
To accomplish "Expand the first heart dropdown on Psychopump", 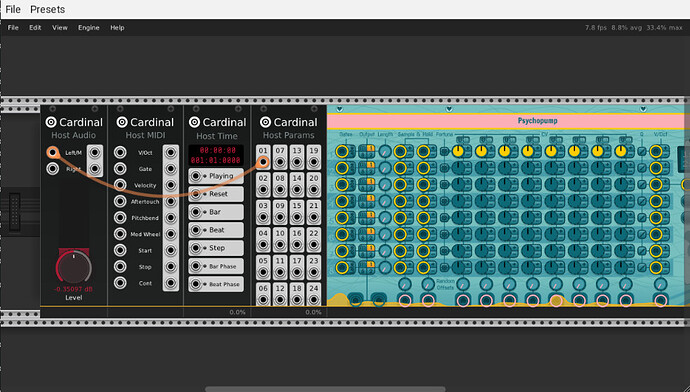I will click(339, 109).
